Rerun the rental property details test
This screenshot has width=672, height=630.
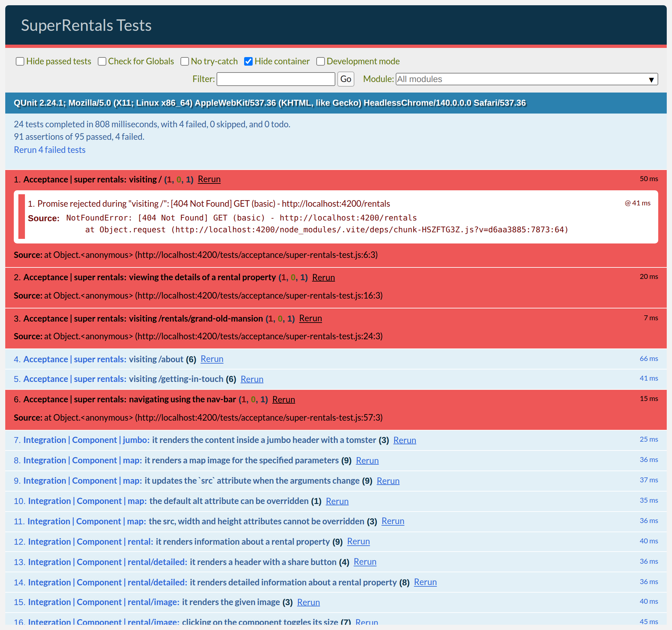coord(323,278)
